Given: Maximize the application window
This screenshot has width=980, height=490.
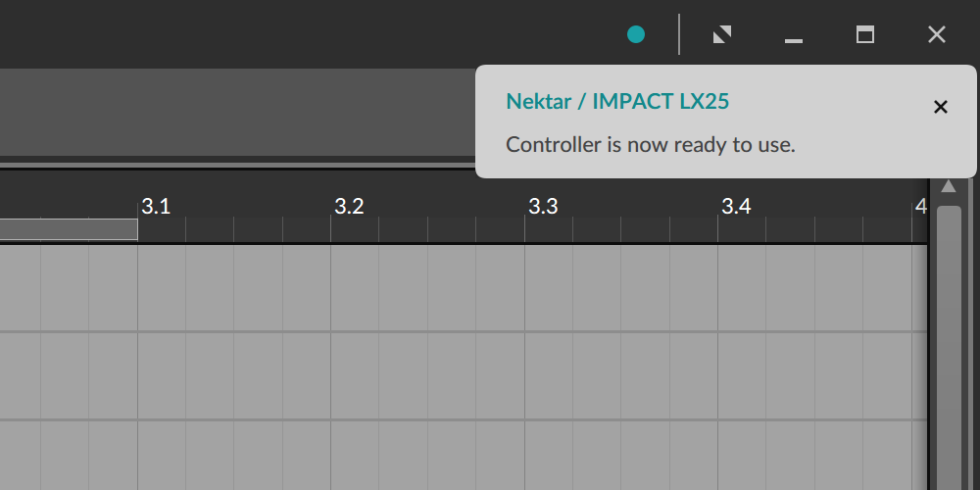Looking at the screenshot, I should (865, 35).
